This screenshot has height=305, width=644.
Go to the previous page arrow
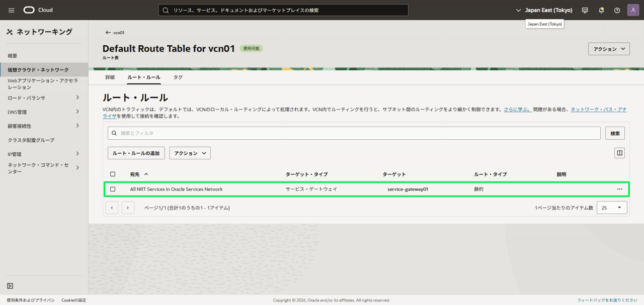(112, 208)
